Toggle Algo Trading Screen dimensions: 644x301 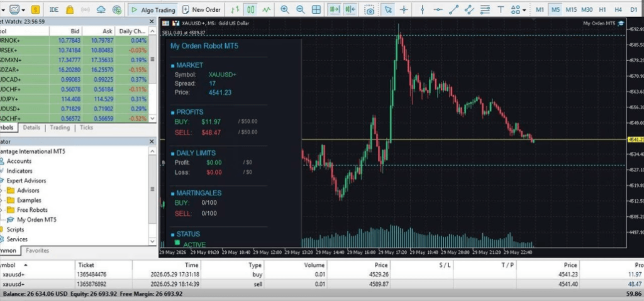click(153, 9)
